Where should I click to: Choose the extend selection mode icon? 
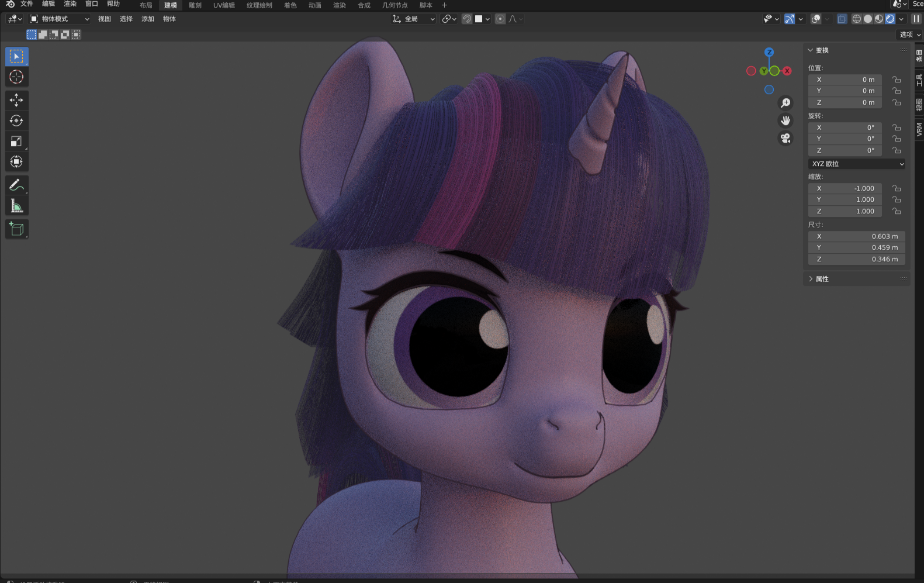pos(43,35)
